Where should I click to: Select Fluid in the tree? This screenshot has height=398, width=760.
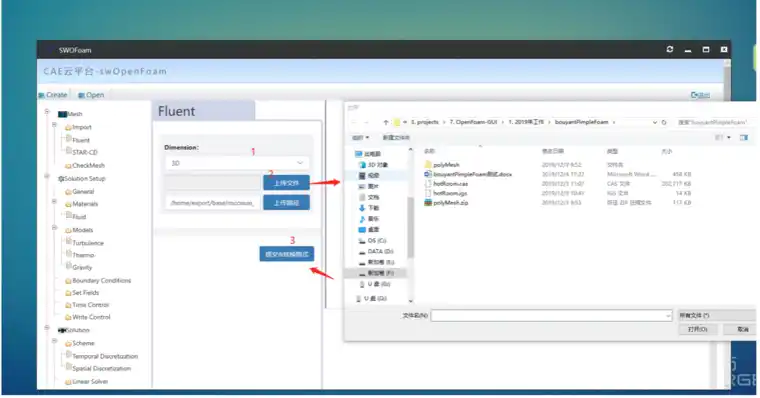click(79, 217)
